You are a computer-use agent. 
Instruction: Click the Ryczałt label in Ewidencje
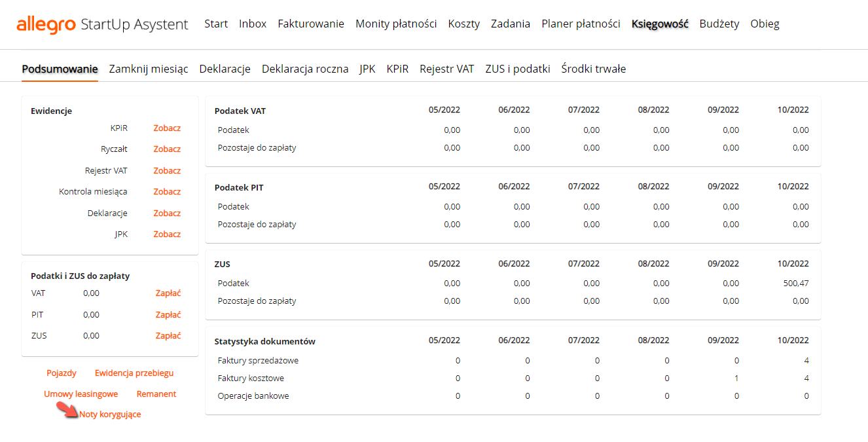pyautogui.click(x=114, y=149)
